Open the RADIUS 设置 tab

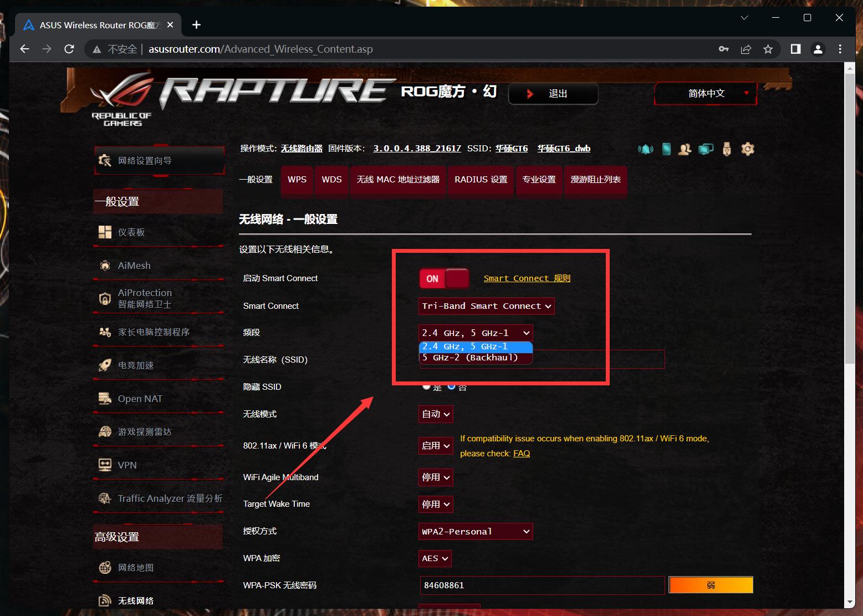pyautogui.click(x=481, y=180)
